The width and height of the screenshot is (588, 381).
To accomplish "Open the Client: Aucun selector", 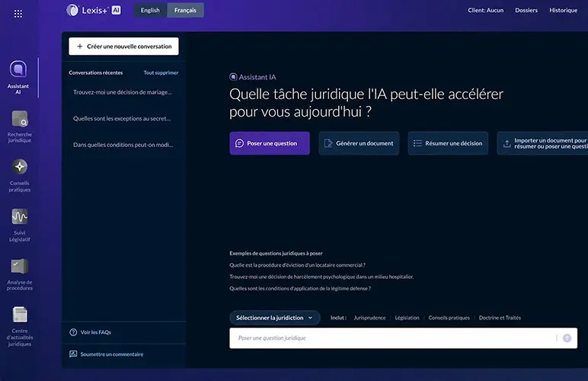I will click(x=485, y=11).
